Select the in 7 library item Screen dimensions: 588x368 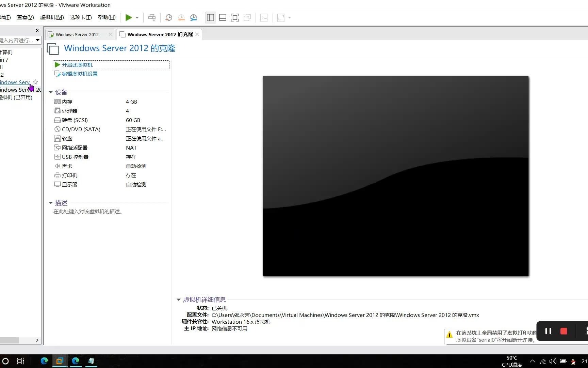[4, 60]
